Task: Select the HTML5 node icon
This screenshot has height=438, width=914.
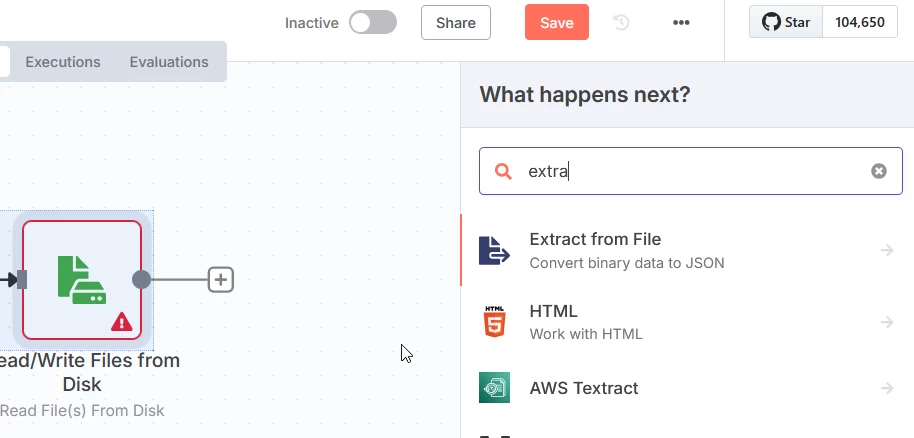Action: (495, 322)
